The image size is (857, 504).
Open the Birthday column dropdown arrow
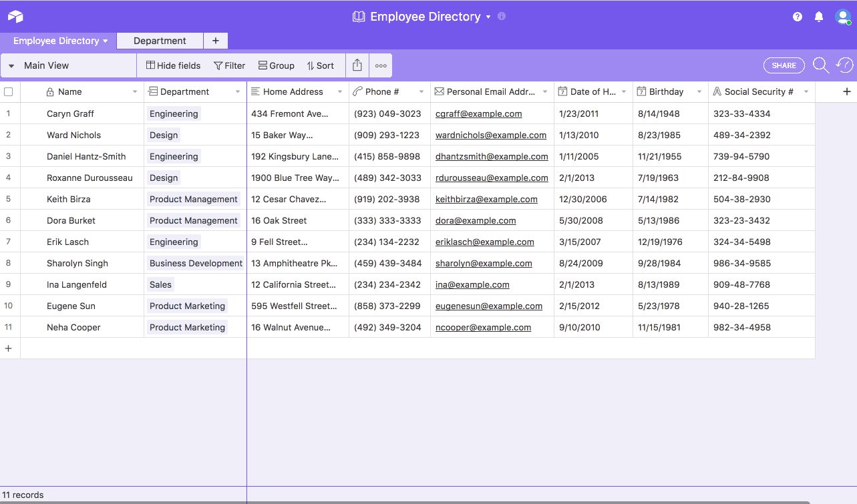(x=699, y=92)
